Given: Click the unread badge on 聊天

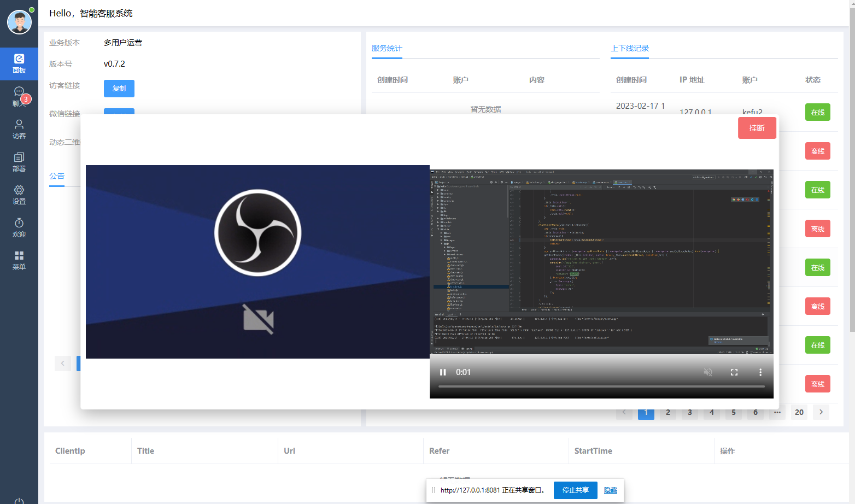Looking at the screenshot, I should tap(26, 99).
